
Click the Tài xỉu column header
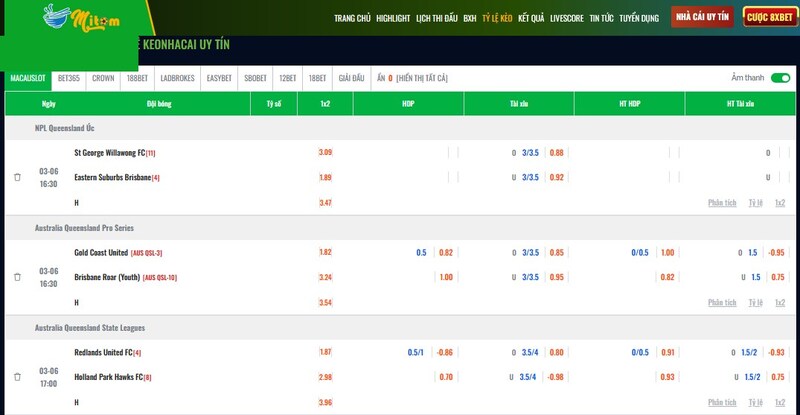click(x=519, y=104)
